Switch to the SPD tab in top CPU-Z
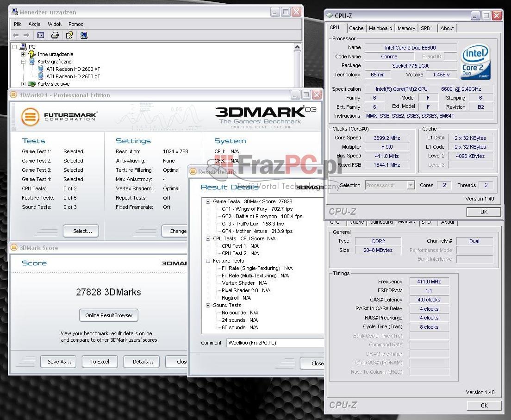Image resolution: width=511 pixels, height=420 pixels. (426, 28)
